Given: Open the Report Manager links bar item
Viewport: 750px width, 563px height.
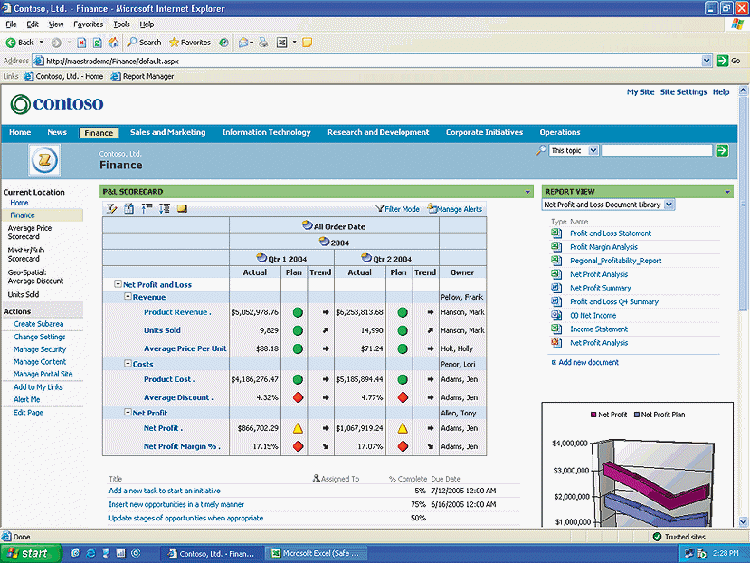Looking at the screenshot, I should [143, 76].
